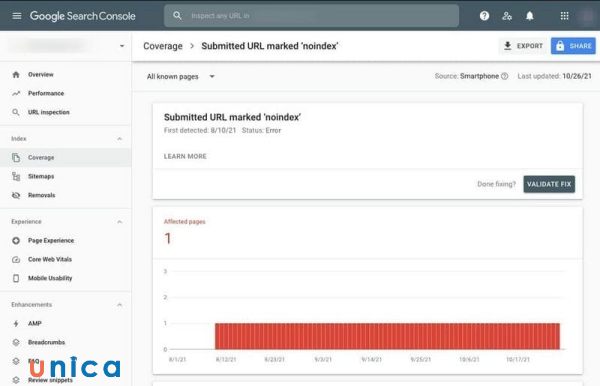This screenshot has width=600, height=386.
Task: Click the Learn More link
Action: tap(185, 156)
